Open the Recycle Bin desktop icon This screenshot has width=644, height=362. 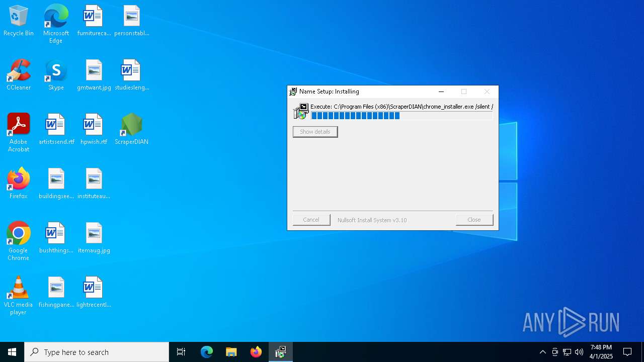point(19,21)
